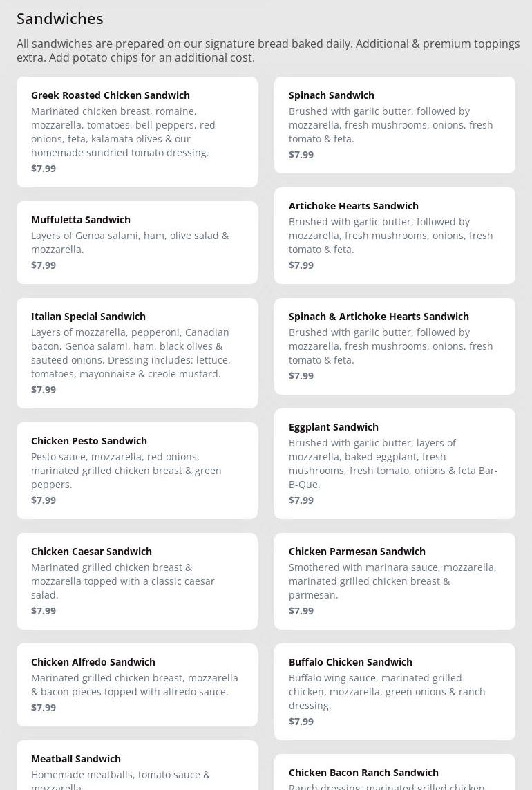The image size is (532, 790).
Task: Open the Greek Roasted Chicken Sandwich item
Action: click(x=137, y=132)
